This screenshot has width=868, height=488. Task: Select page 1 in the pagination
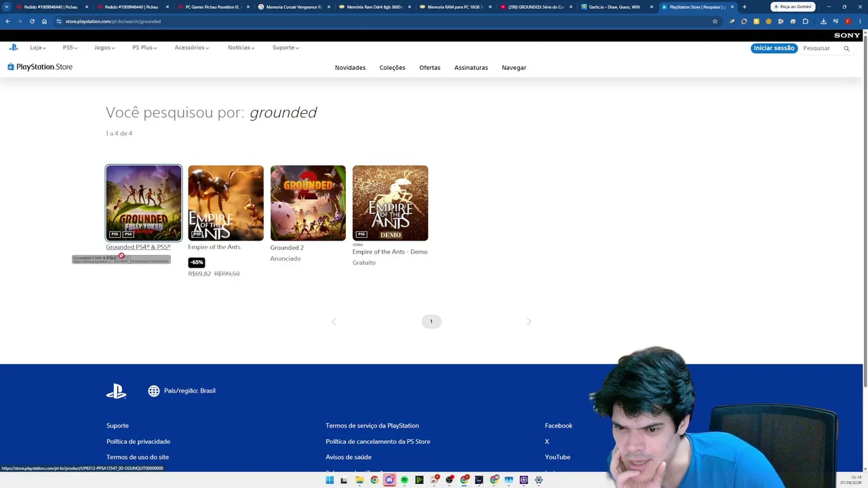click(431, 321)
